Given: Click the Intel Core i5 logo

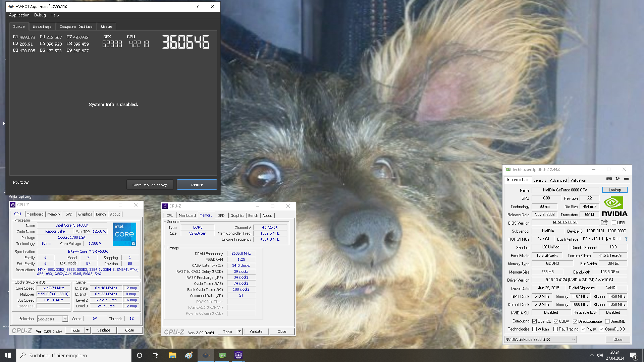Looking at the screenshot, I should click(x=124, y=234).
